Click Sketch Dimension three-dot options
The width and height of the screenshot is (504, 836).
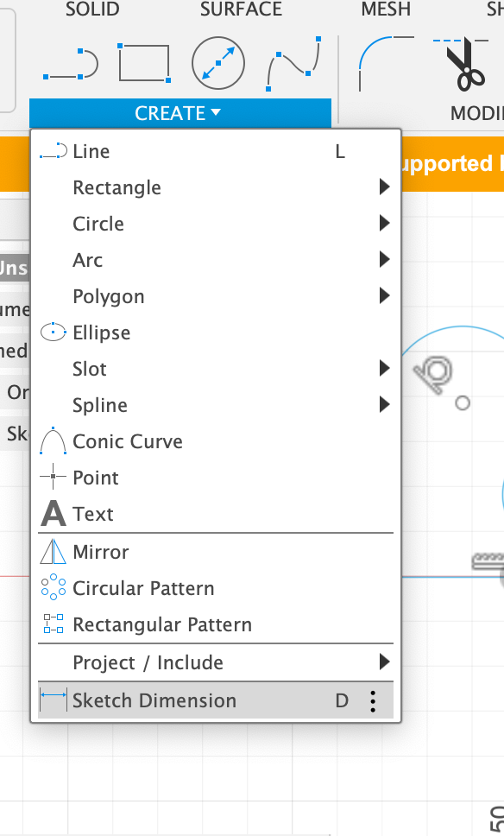point(373,700)
